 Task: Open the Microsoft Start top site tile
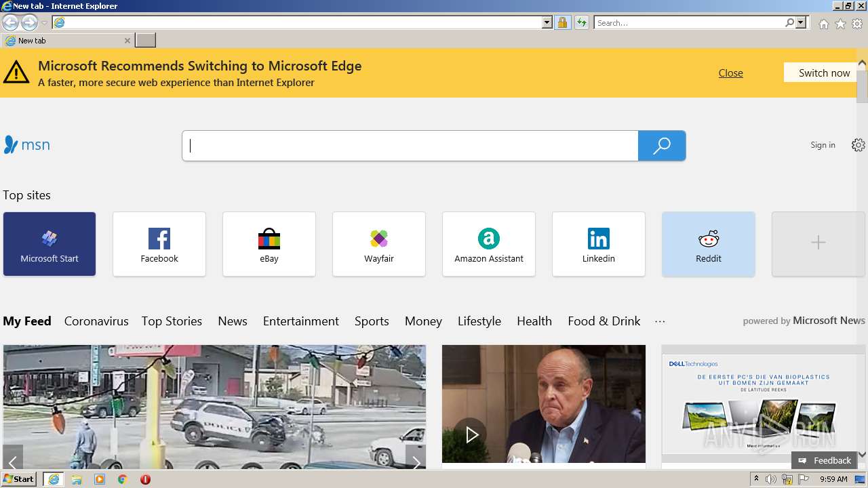click(50, 244)
